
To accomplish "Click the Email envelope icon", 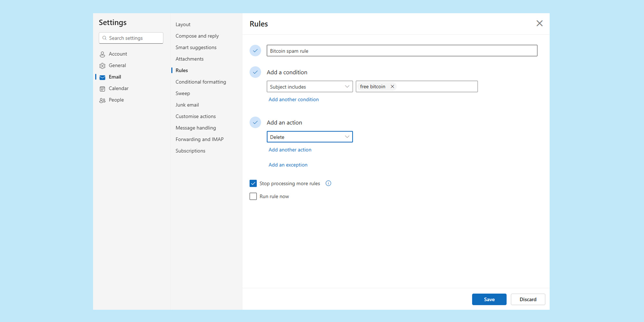I will point(102,77).
